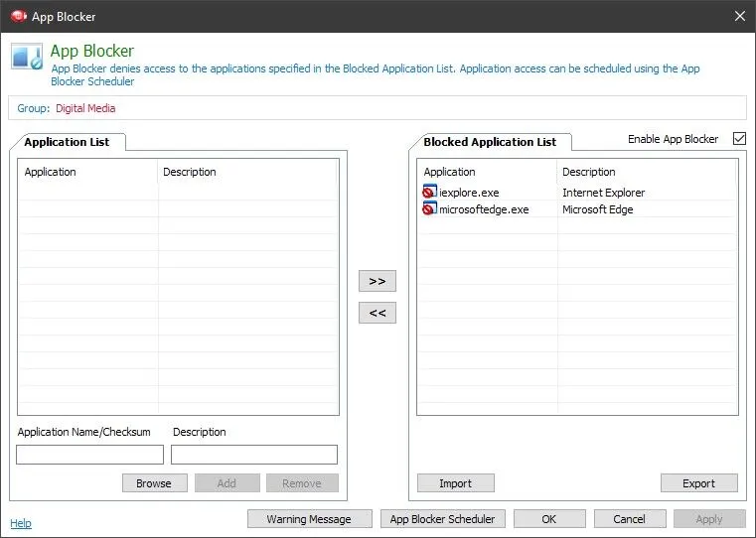756x538 pixels.
Task: Move application back with << button
Action: point(378,313)
